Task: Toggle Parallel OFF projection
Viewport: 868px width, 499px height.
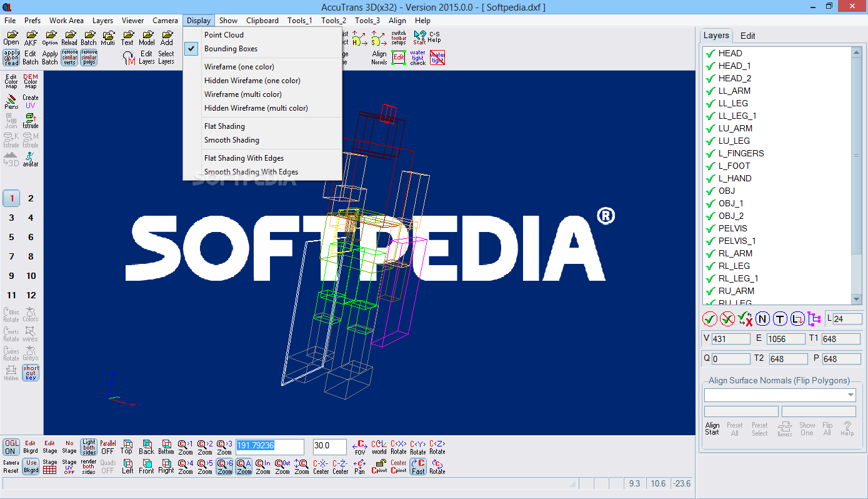Action: point(107,446)
